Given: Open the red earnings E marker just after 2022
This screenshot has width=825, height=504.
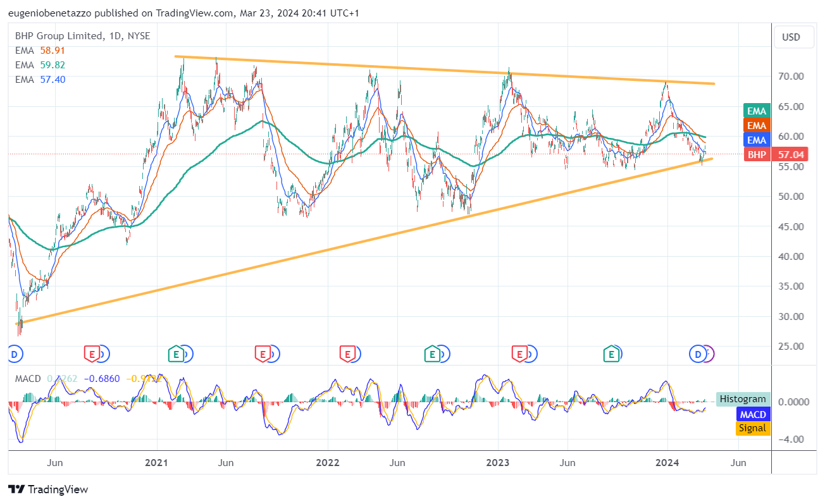Looking at the screenshot, I should [x=347, y=354].
